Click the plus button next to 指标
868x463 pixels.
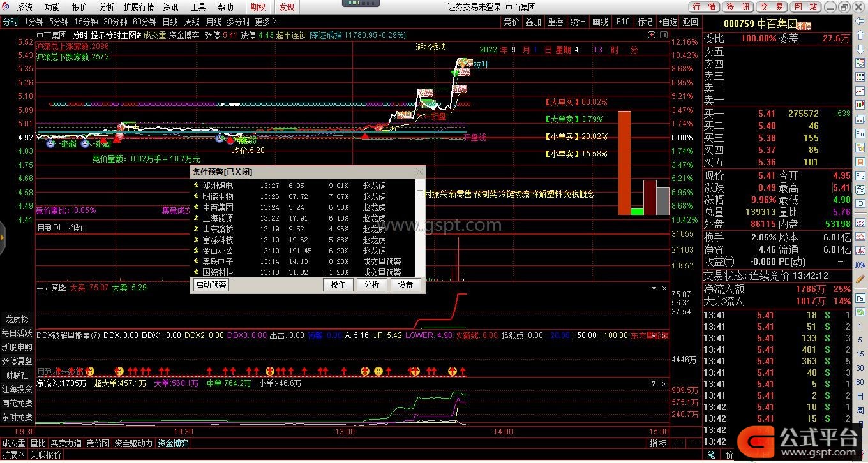point(678,443)
